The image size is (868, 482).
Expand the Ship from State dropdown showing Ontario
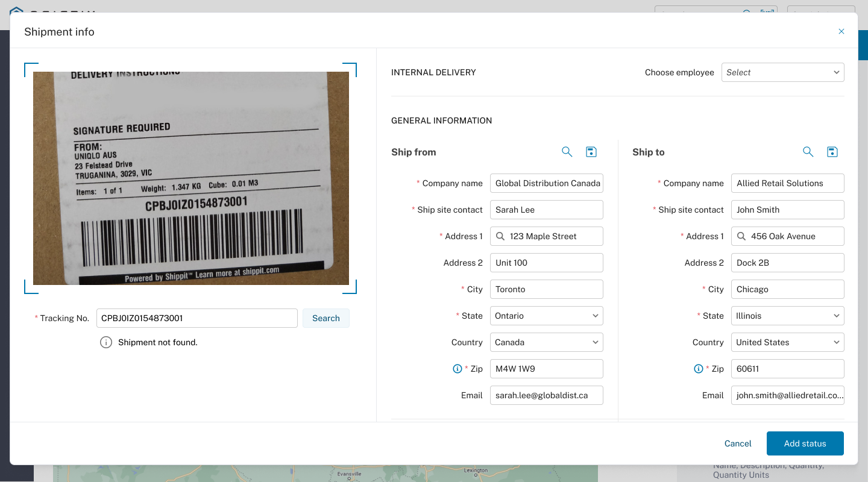[546, 316]
